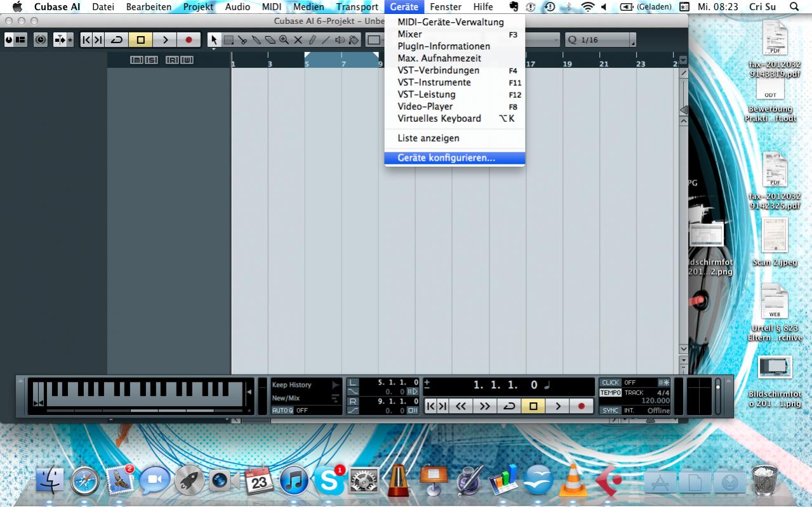
Task: Adjust the vertical track zoom slider
Action: click(x=683, y=110)
